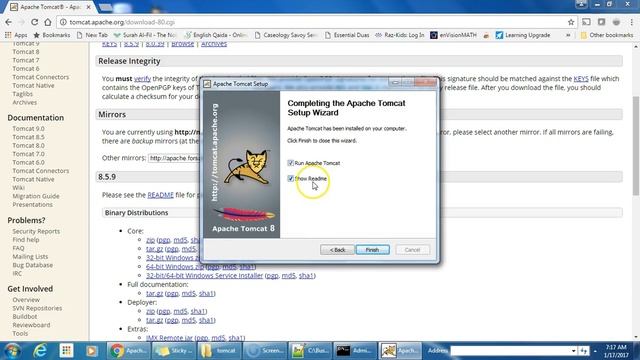
Task: Click the browser address bar URL
Action: click(x=122, y=22)
